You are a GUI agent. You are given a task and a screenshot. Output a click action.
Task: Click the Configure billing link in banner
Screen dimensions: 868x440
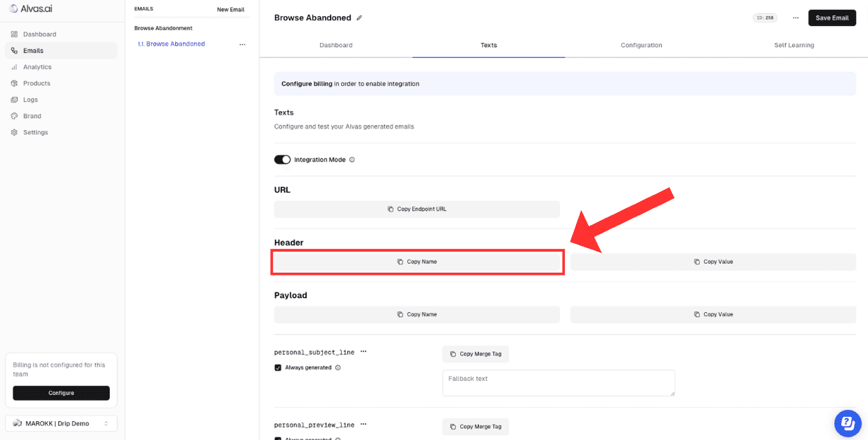point(307,84)
